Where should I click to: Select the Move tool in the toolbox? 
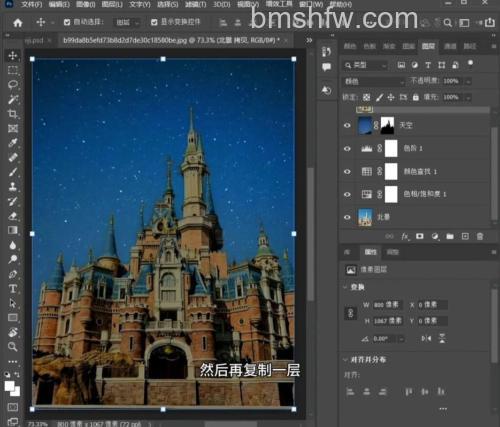click(13, 55)
